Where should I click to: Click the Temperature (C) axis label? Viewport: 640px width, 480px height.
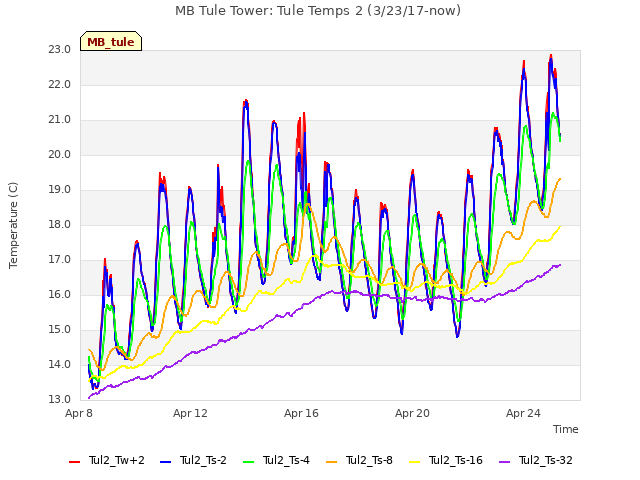[13, 225]
